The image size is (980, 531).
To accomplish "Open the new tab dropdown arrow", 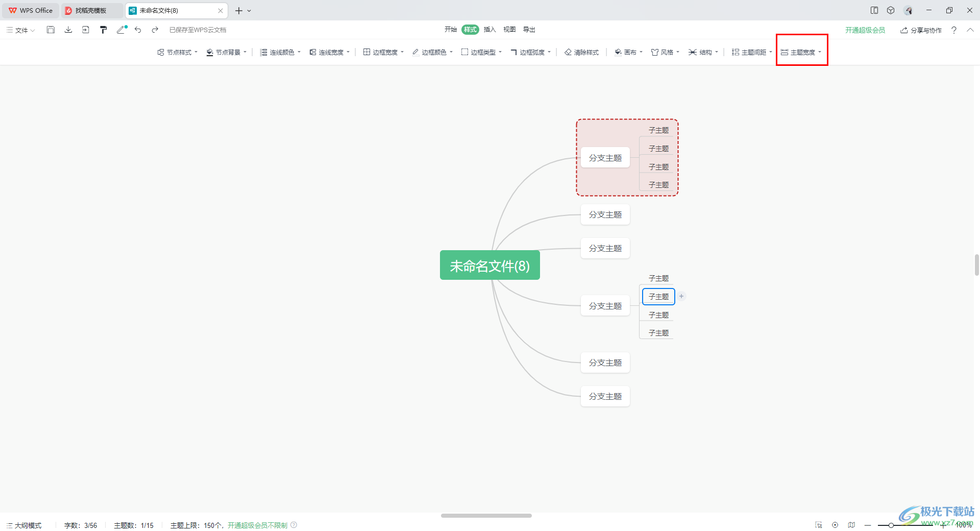I will coord(249,11).
